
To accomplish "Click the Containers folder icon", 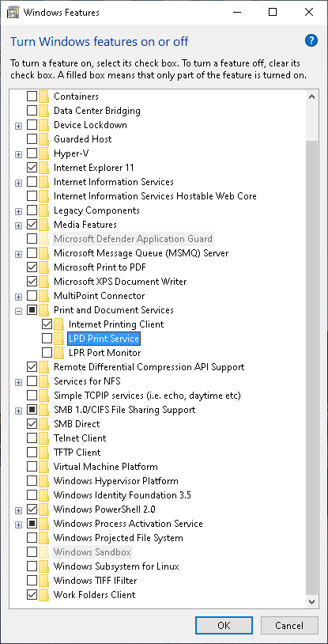I will 44,97.
